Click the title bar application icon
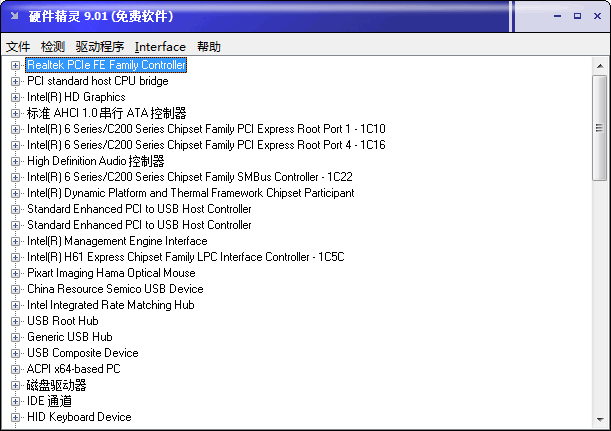Viewport: 611px width, 431px height. [15, 16]
